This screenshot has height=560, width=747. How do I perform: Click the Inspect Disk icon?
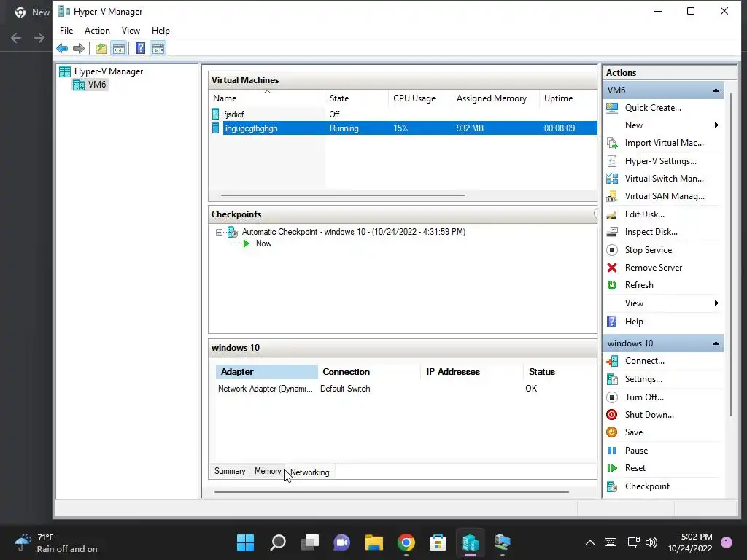612,232
